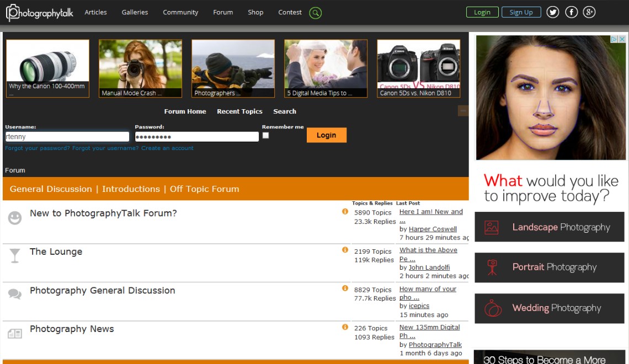Viewport: 629px width, 364px height.
Task: Go to Forum Home tab
Action: (x=185, y=111)
